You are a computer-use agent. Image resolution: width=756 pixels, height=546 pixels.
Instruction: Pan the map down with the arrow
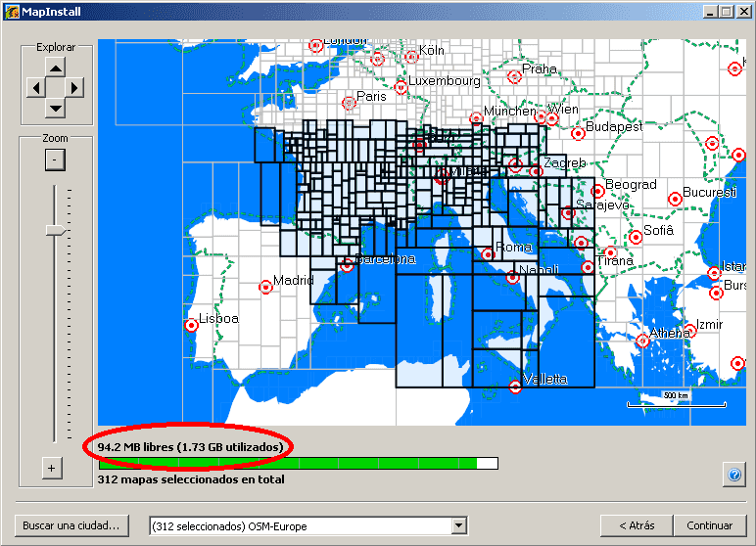(x=56, y=108)
